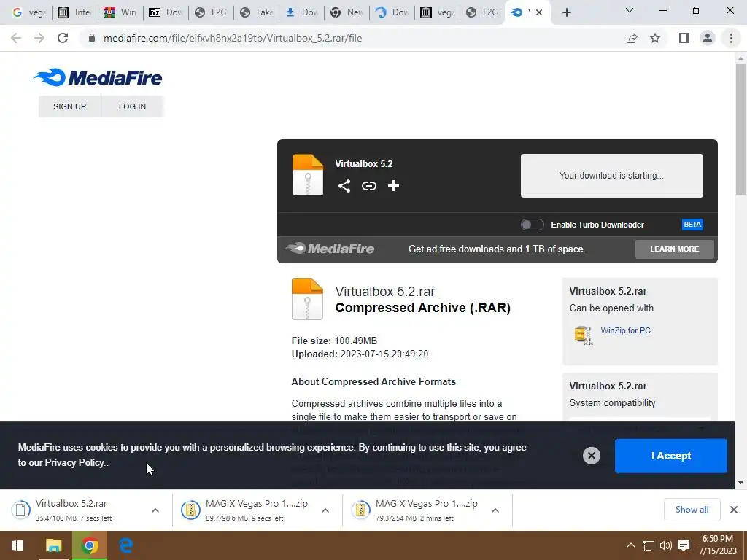Viewport: 747px width, 560px height.
Task: Open the tab search dropdown
Action: pyautogui.click(x=630, y=10)
